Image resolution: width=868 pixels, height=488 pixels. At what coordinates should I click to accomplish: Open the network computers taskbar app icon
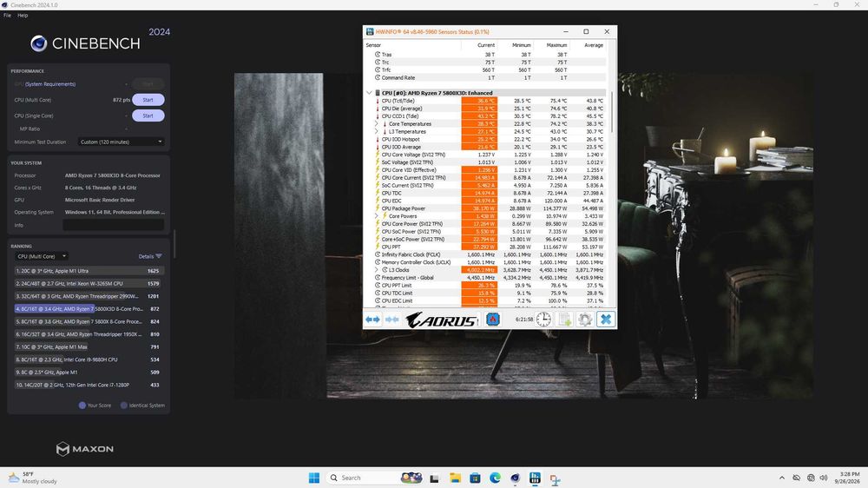pos(555,478)
